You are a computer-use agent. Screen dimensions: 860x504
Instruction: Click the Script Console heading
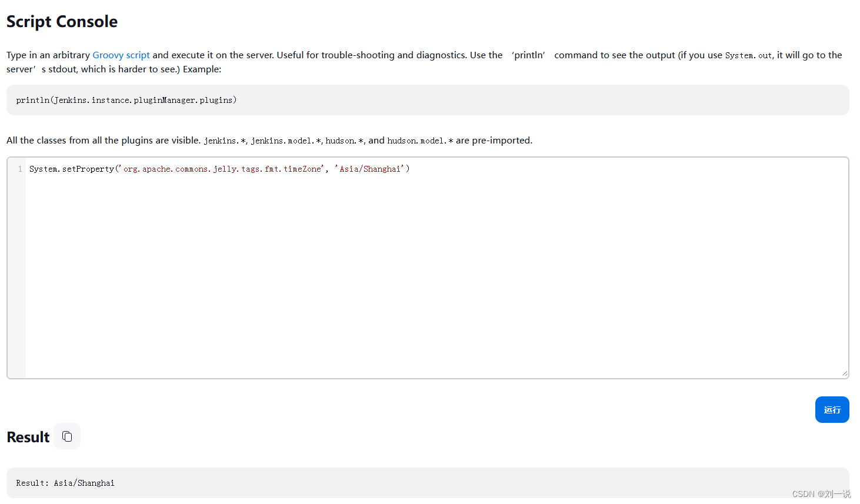click(x=62, y=22)
